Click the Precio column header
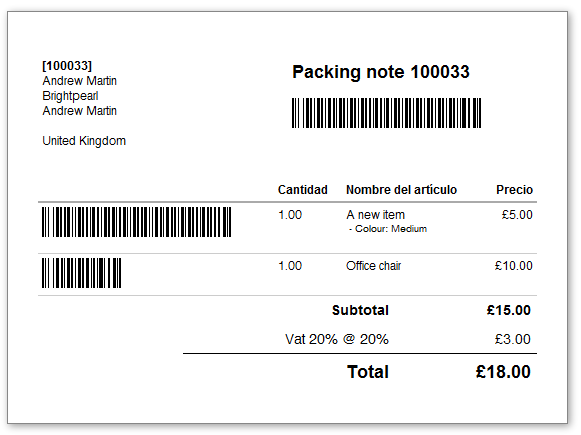Viewport: 581px width, 435px height. point(514,190)
